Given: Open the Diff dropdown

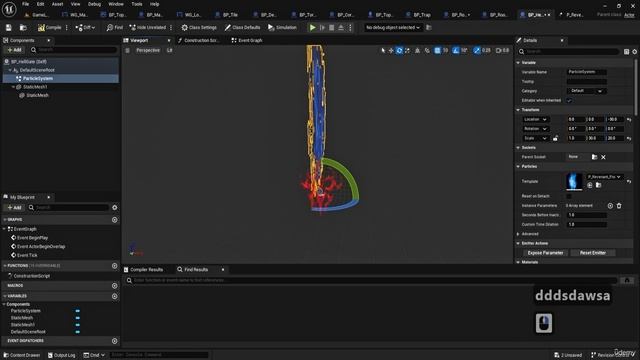Looking at the screenshot, I should (x=85, y=27).
